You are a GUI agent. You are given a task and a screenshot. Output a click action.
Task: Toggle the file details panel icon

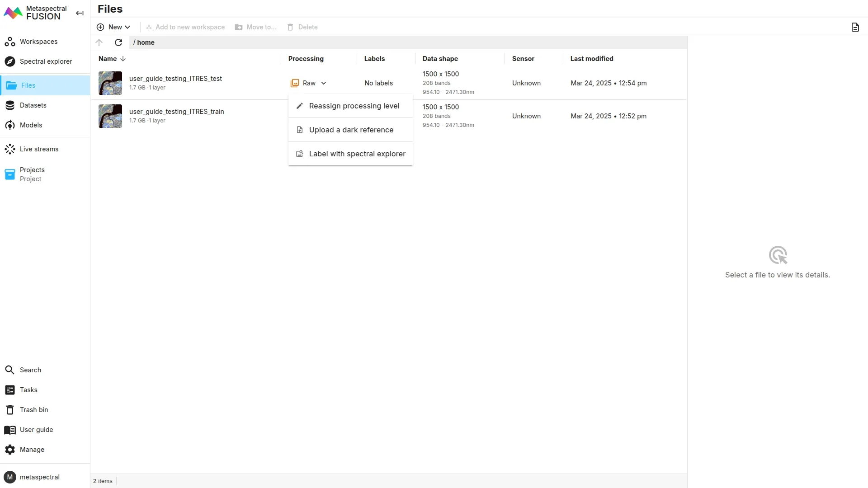coord(855,27)
